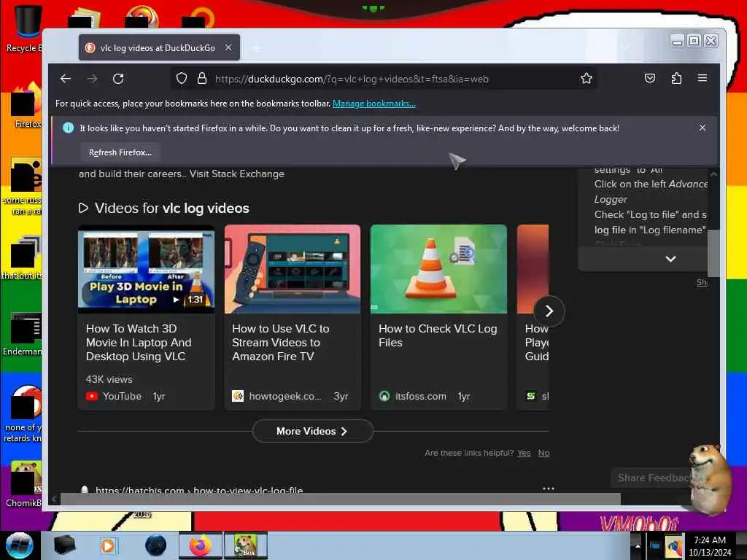The width and height of the screenshot is (747, 560).
Task: Click the itsfoss.com source favicon
Action: click(384, 396)
